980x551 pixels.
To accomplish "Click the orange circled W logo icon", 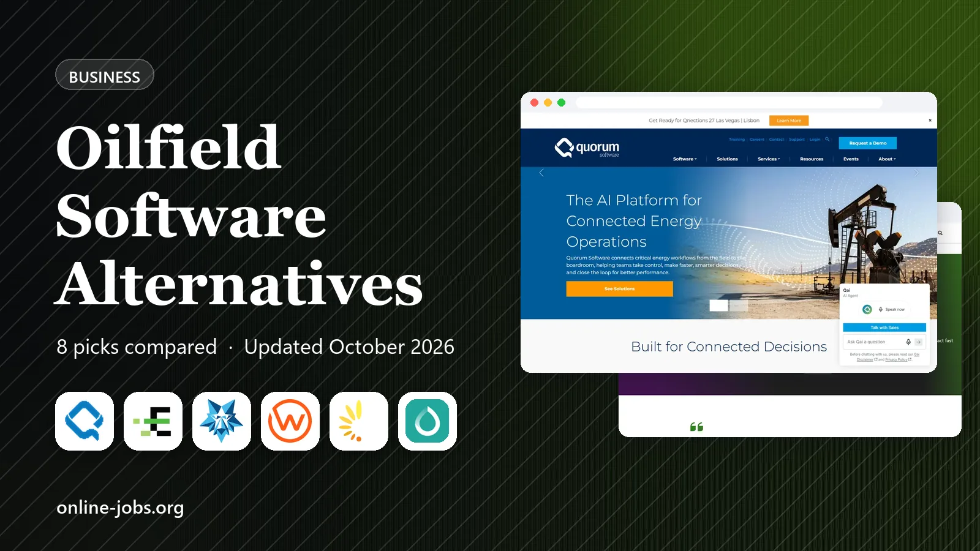I will click(x=290, y=421).
